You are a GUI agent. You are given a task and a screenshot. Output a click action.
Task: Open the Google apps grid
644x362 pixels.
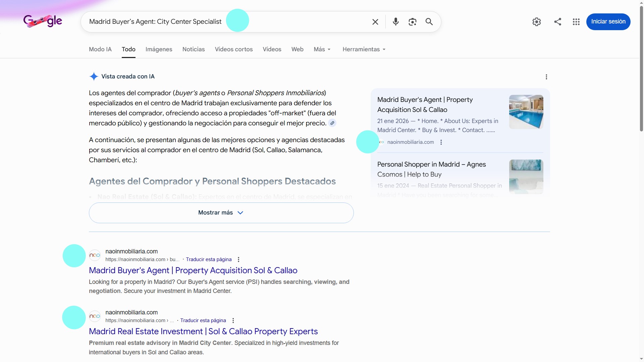[x=576, y=22]
